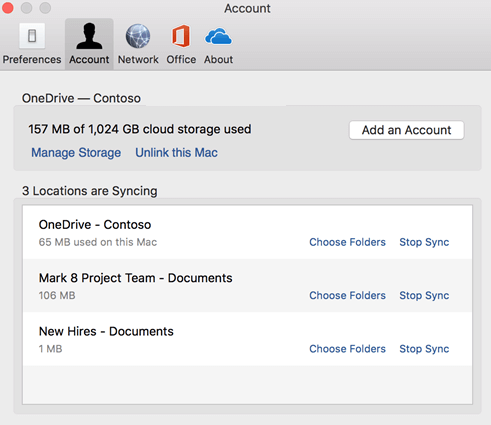Stop Sync for Mark 8 Project Team
Screen dimensions: 491x425
pyautogui.click(x=424, y=296)
